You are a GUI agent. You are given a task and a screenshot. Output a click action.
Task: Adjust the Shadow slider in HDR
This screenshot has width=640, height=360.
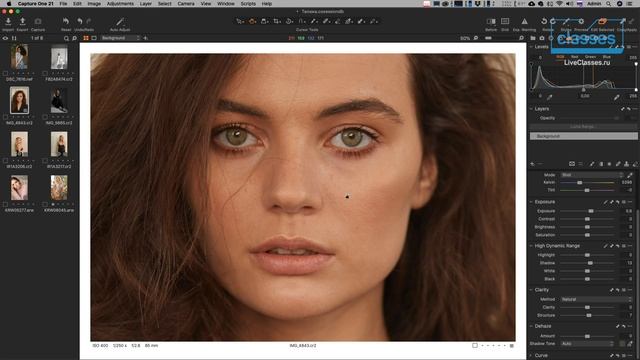[590, 263]
